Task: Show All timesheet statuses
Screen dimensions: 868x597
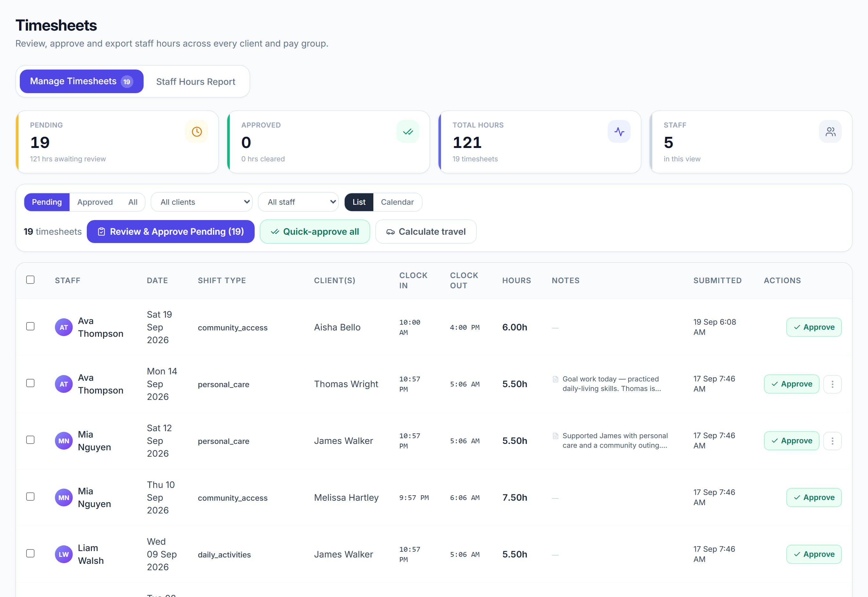Action: [133, 202]
